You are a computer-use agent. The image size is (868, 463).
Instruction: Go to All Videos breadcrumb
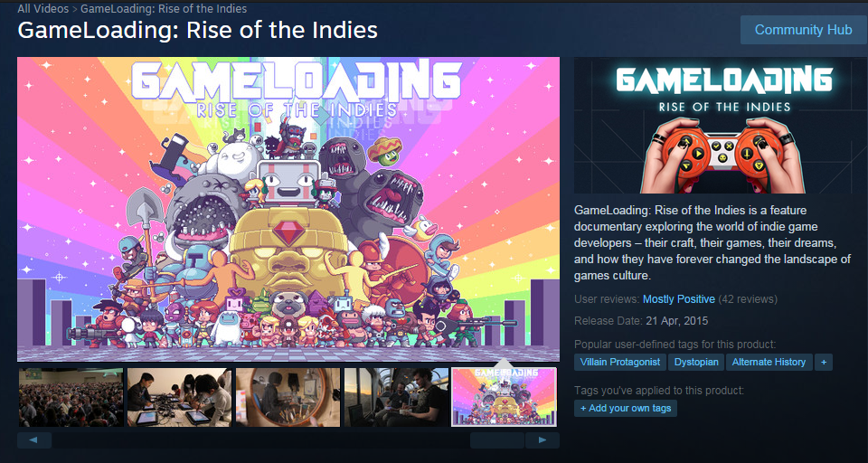click(x=43, y=9)
